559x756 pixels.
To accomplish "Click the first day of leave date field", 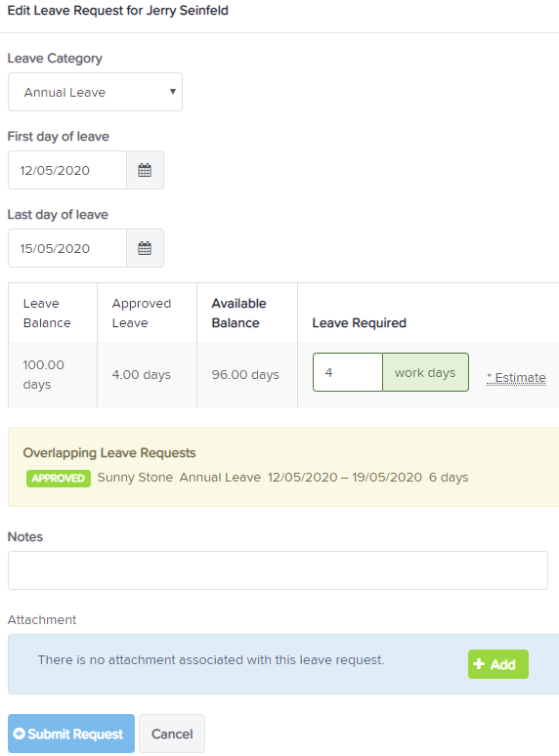I will [x=67, y=170].
